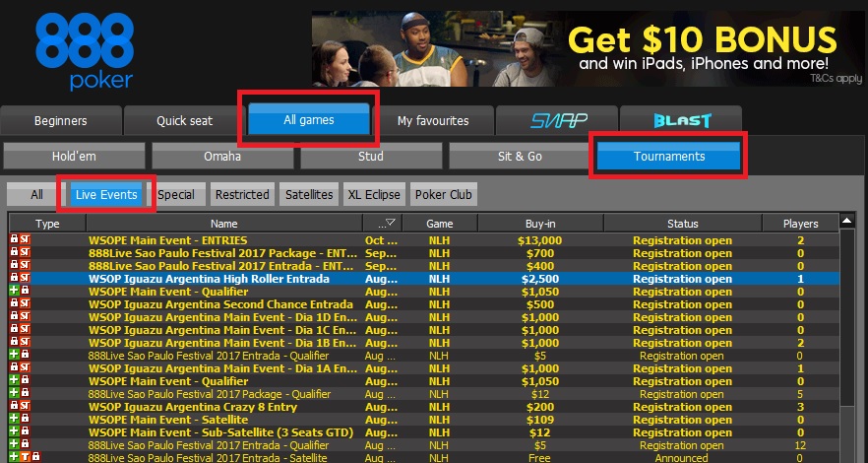Click the $2,500 buy-in cell
The image size is (868, 463).
539,279
